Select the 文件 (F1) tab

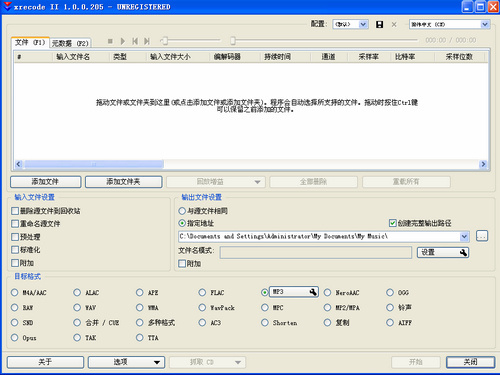30,42
